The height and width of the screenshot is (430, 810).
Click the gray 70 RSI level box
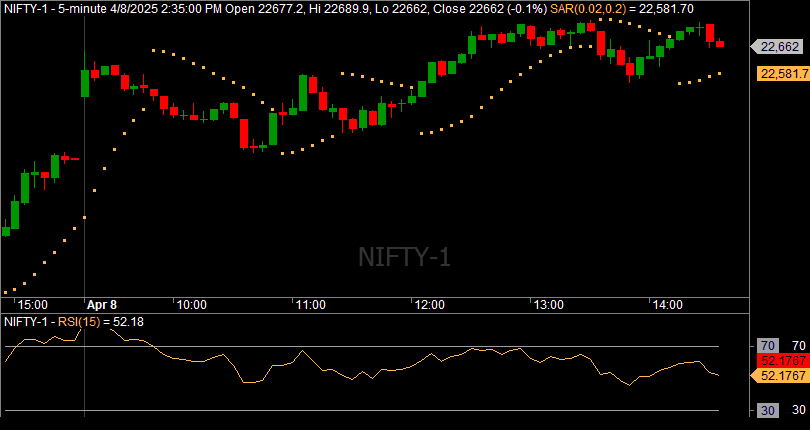click(x=767, y=346)
